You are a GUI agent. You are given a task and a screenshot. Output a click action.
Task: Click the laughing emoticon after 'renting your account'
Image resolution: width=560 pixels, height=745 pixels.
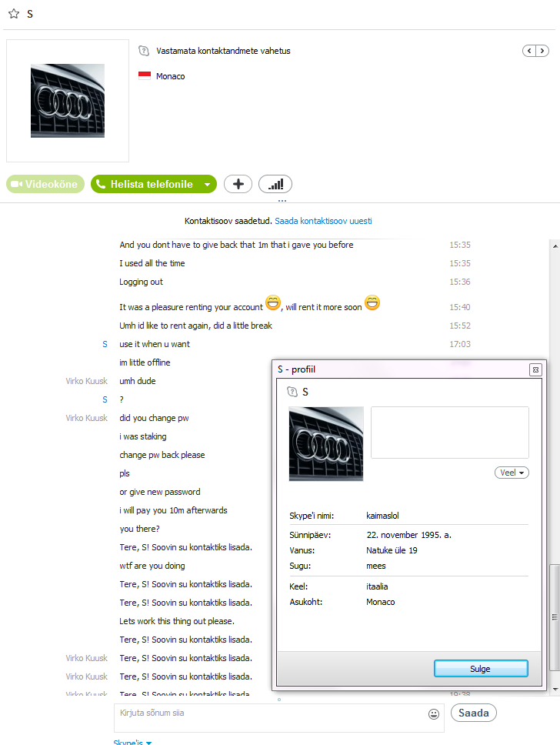(x=273, y=302)
